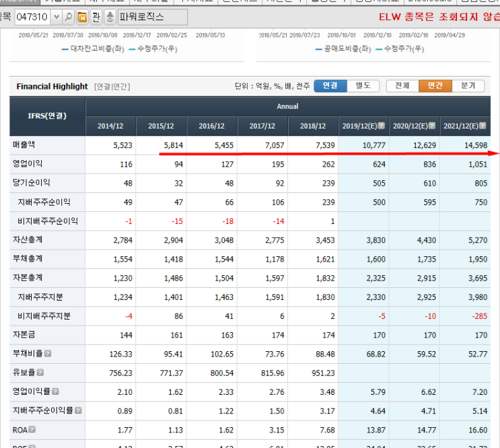Open help icon next to 2020/12(E)
This screenshot has height=448, width=500.
pyautogui.click(x=432, y=126)
